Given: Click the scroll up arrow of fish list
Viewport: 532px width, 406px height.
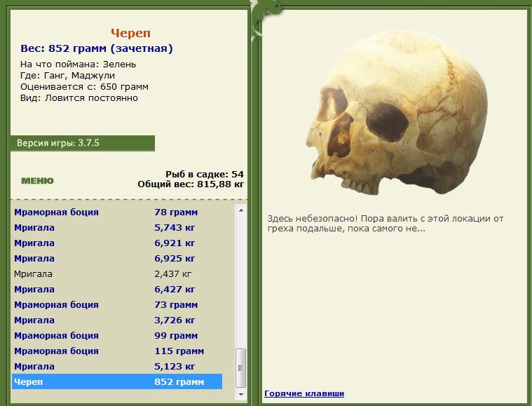Looking at the screenshot, I should click(241, 210).
